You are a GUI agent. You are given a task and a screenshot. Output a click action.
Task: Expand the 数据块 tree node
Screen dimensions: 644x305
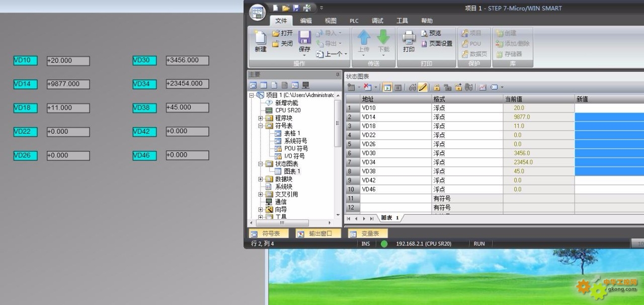(260, 179)
